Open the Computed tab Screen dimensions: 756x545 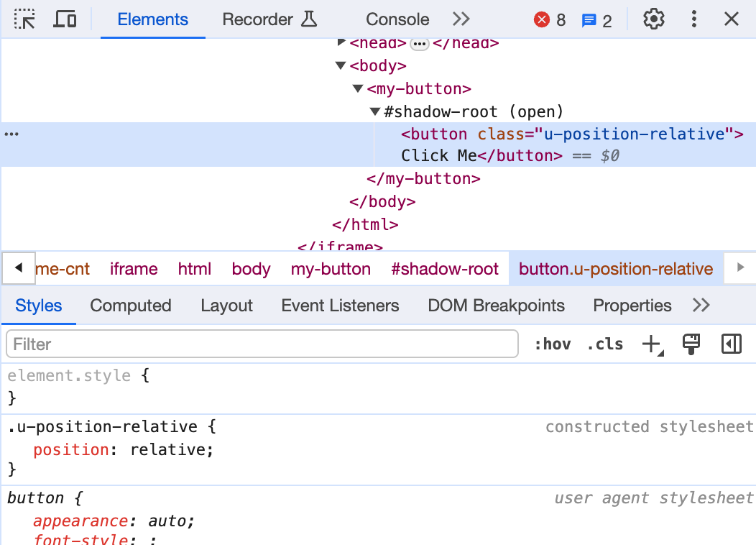(x=130, y=306)
